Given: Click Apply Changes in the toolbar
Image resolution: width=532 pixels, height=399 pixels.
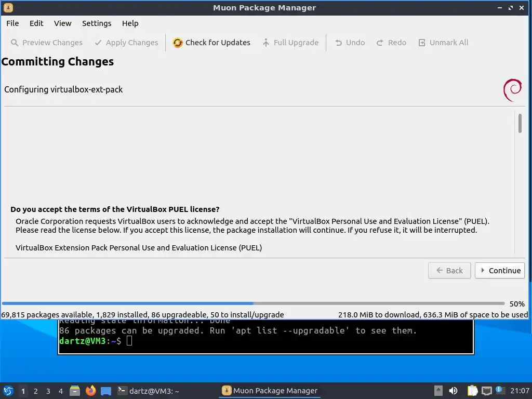Looking at the screenshot, I should pos(127,43).
